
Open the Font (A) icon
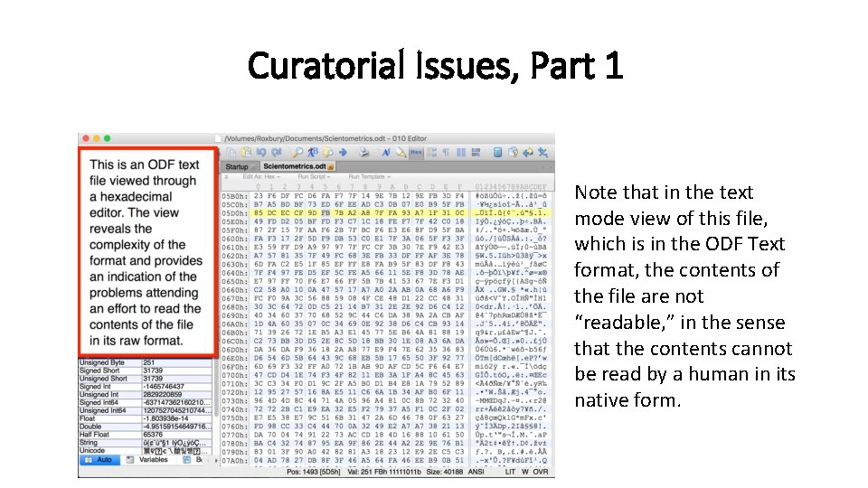click(386, 152)
